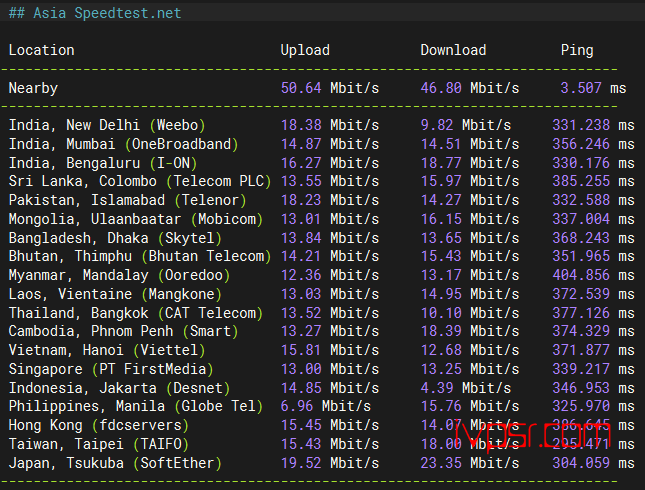645x490 pixels.
Task: Select the Sri Lanka, Colombo (Telecom PLC) line
Action: point(321,181)
